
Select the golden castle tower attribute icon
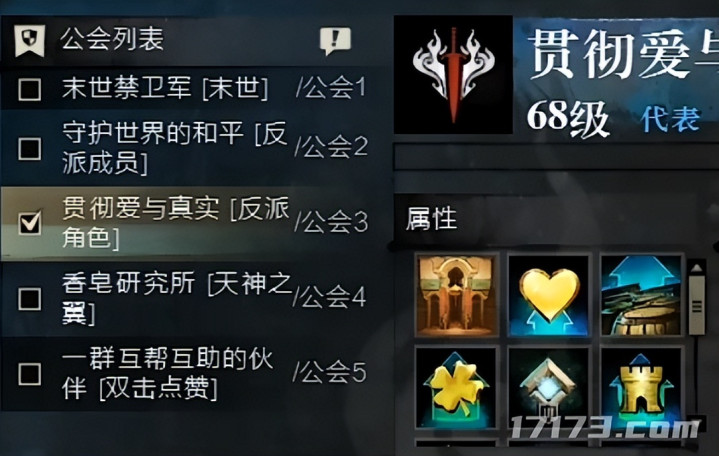pos(641,388)
